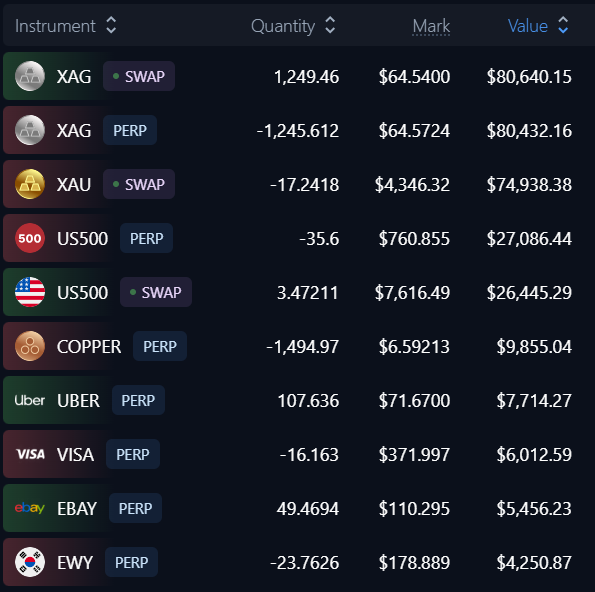This screenshot has height=592, width=595.
Task: Click mark price $6.59213
Action: (x=414, y=347)
